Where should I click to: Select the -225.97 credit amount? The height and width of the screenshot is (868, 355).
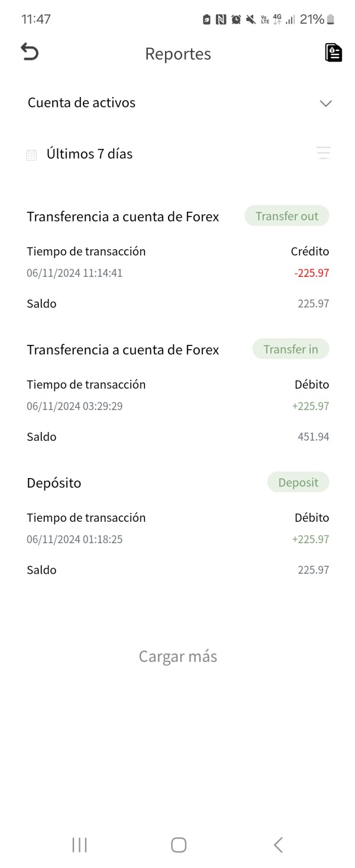pyautogui.click(x=311, y=273)
